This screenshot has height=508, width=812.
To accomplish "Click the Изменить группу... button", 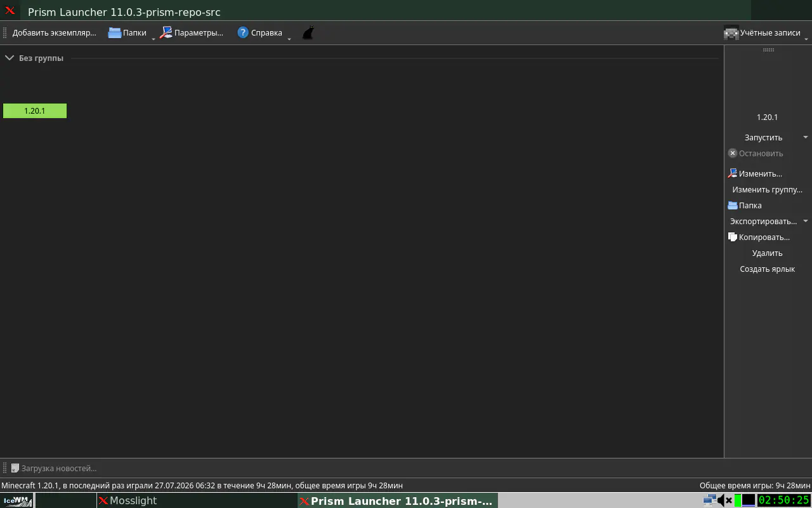I will 768,189.
